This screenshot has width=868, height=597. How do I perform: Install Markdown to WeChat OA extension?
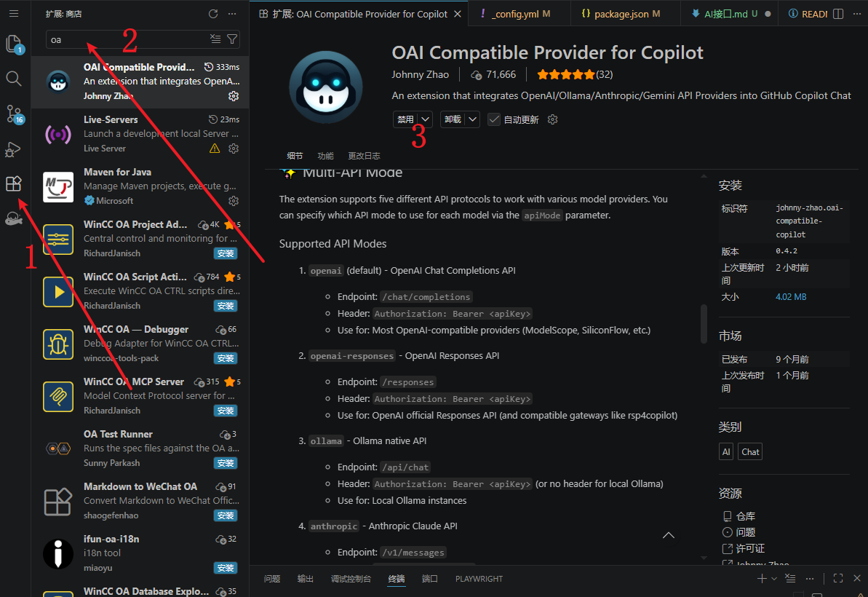[x=226, y=515]
